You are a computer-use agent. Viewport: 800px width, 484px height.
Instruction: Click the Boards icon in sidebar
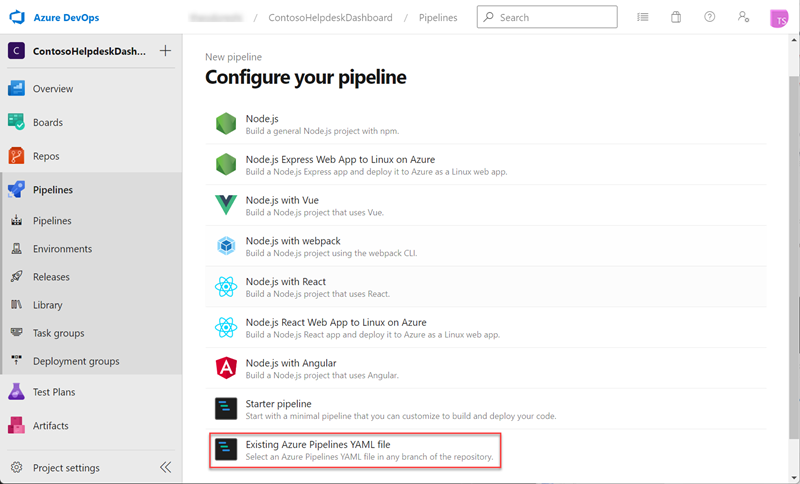pyautogui.click(x=16, y=122)
